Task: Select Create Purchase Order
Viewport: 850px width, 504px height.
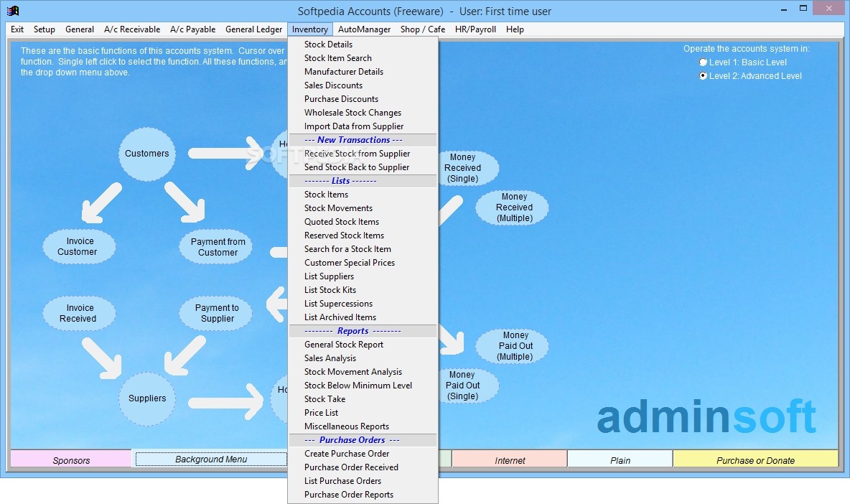Action: [x=363, y=454]
